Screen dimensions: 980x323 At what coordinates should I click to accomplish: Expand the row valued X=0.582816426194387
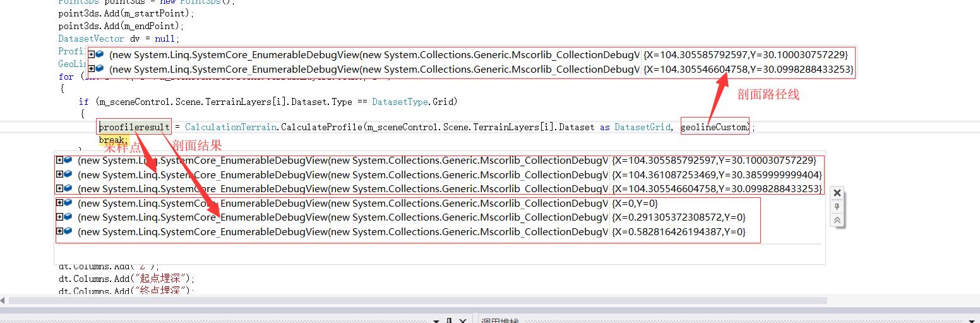click(59, 231)
